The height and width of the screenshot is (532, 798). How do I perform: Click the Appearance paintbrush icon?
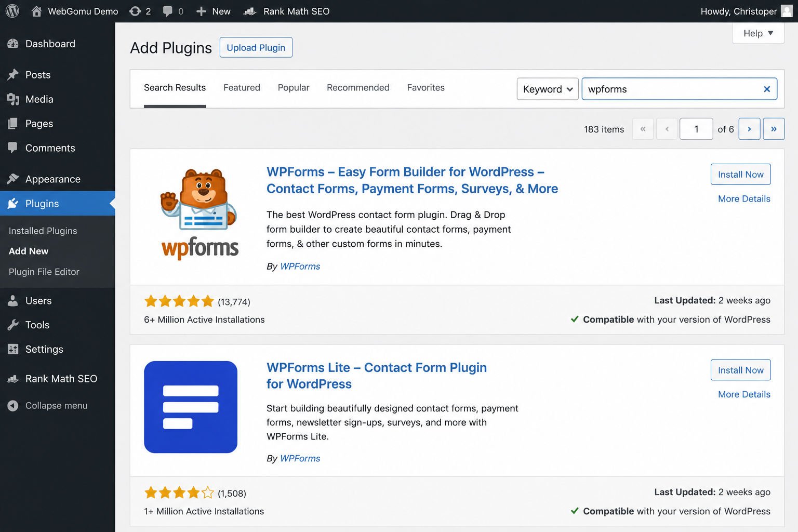pyautogui.click(x=13, y=179)
